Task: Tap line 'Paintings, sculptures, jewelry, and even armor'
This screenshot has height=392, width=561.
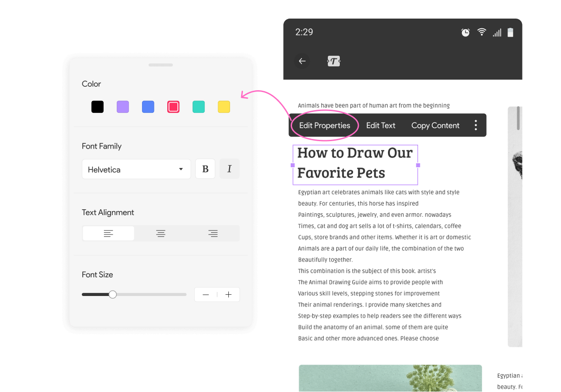Action: point(375,215)
